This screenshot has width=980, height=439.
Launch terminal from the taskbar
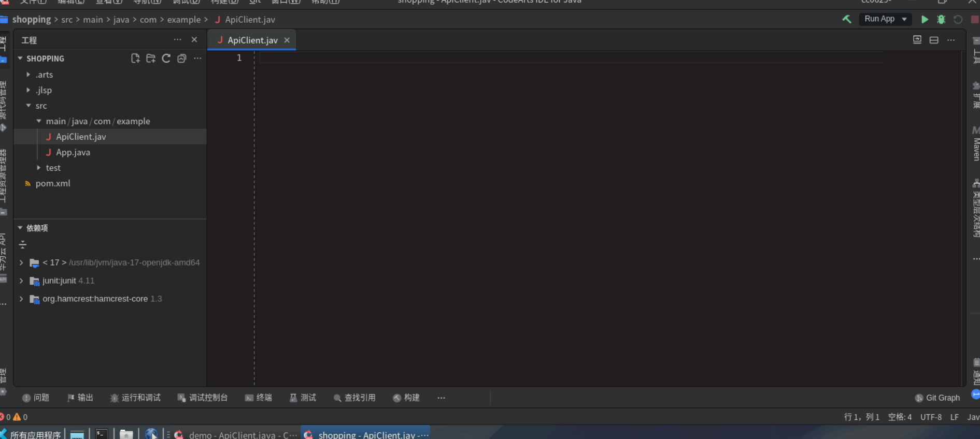click(x=102, y=434)
